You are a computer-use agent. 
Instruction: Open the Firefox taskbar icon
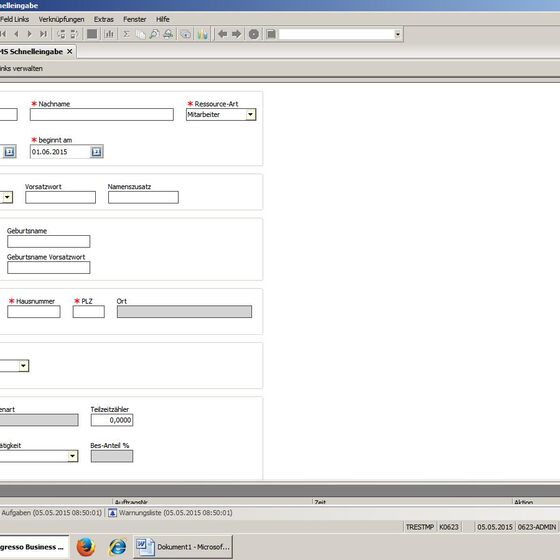pos(86,547)
